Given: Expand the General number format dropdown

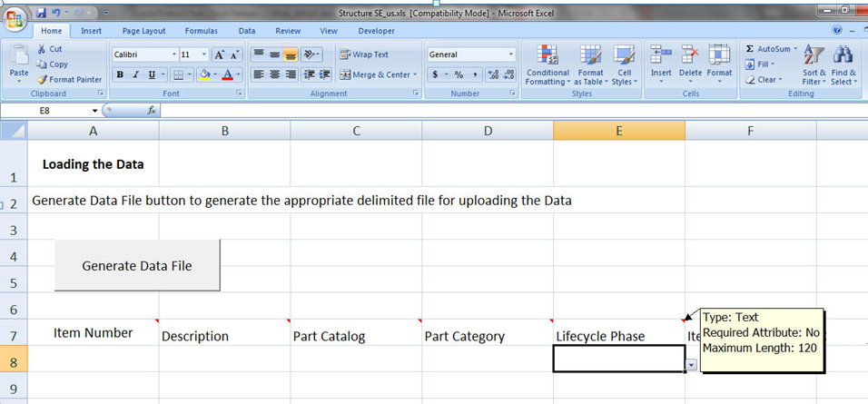Looking at the screenshot, I should click(x=511, y=54).
